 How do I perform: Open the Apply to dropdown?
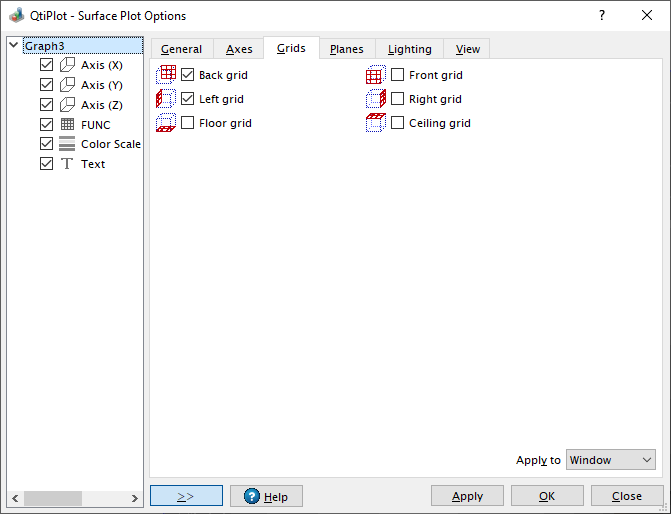click(x=610, y=460)
